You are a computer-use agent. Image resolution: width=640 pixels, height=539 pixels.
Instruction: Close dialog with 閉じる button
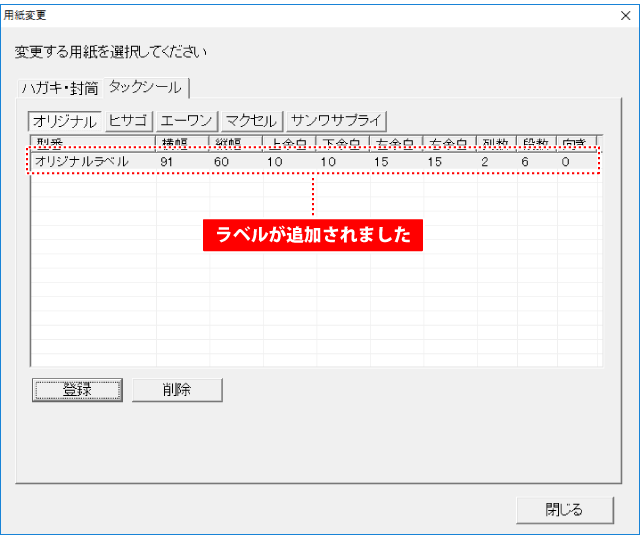point(564,509)
